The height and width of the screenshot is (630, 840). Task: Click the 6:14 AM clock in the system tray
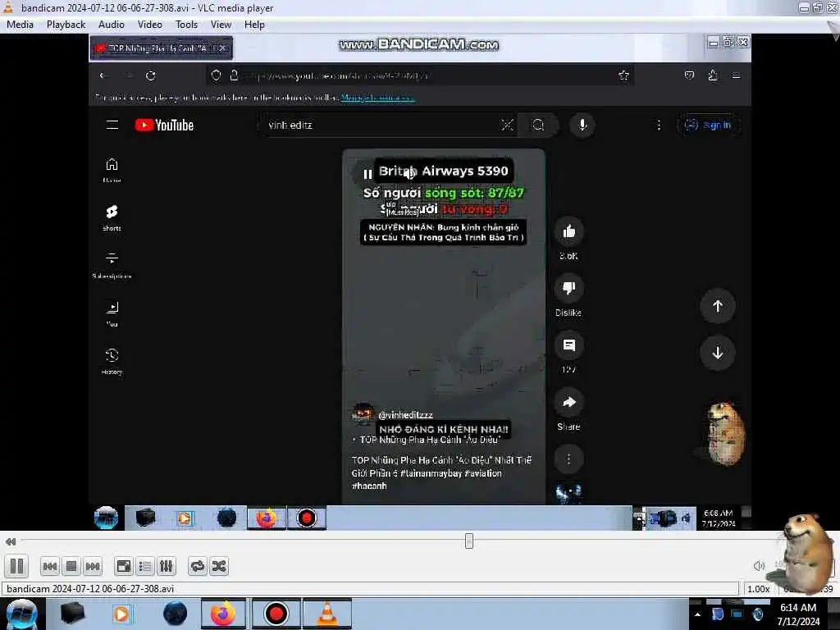point(797,608)
